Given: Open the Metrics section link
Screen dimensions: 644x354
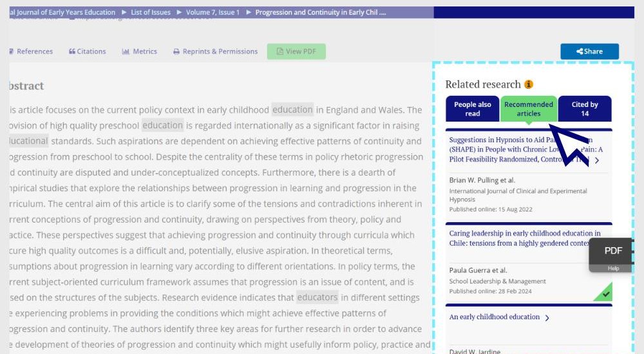Looking at the screenshot, I should [140, 51].
